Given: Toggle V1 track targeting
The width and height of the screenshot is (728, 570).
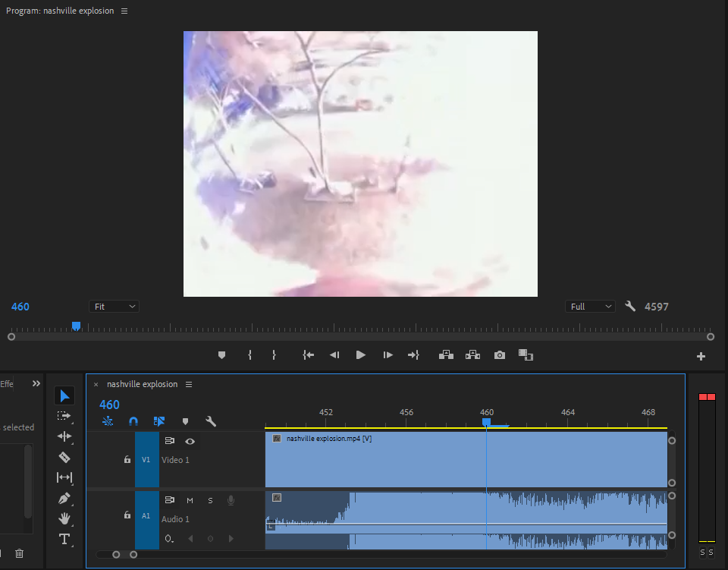Looking at the screenshot, I should click(x=146, y=459).
